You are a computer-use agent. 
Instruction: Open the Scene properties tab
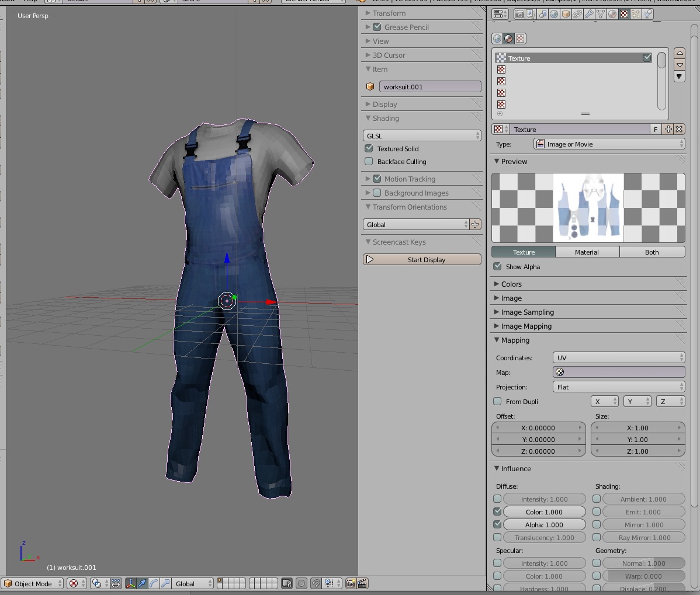click(542, 14)
